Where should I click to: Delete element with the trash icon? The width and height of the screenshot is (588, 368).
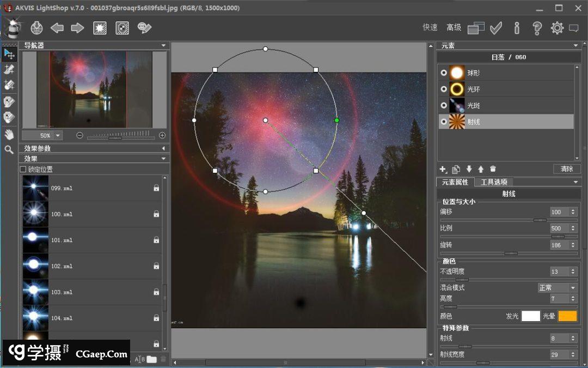tap(493, 169)
